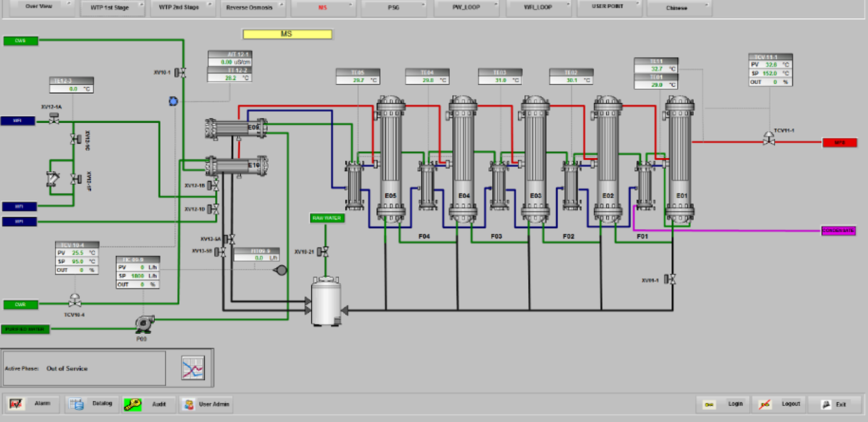Click pump P03 symbol
Viewport: 868px width, 422px height.
[x=144, y=324]
